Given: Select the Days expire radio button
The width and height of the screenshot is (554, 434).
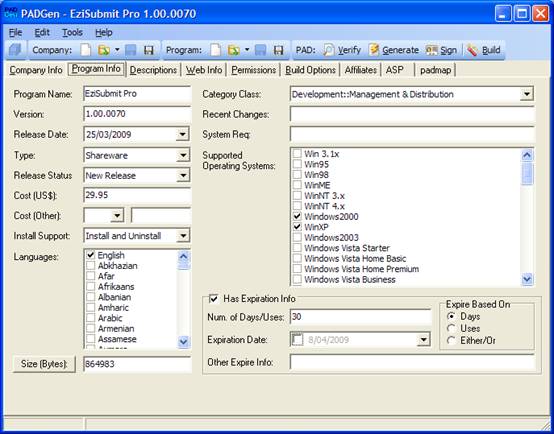Looking at the screenshot, I should point(451,316).
